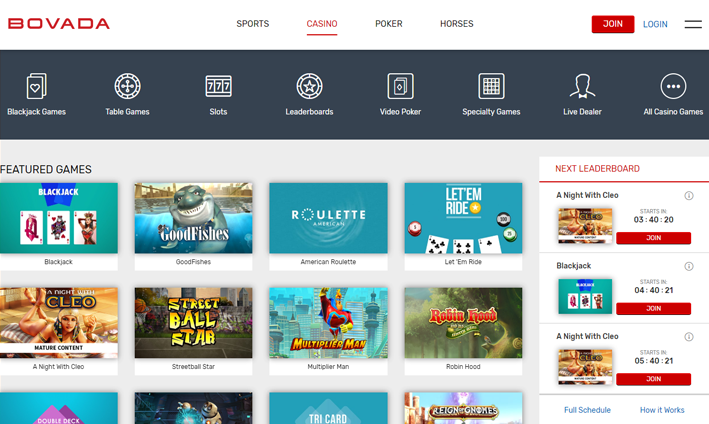
Task: Open the GoodFishes game thumbnail
Action: point(193,218)
